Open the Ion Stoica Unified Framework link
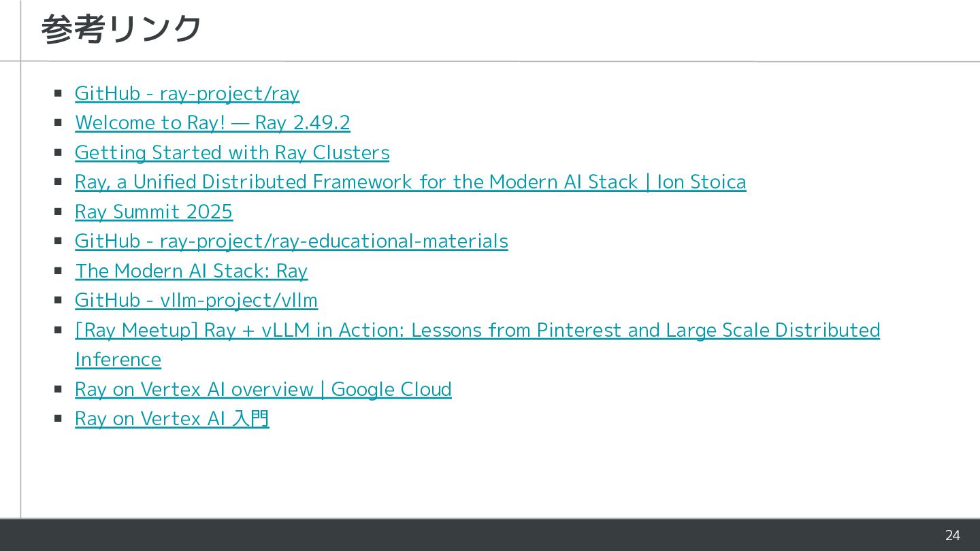 click(410, 182)
